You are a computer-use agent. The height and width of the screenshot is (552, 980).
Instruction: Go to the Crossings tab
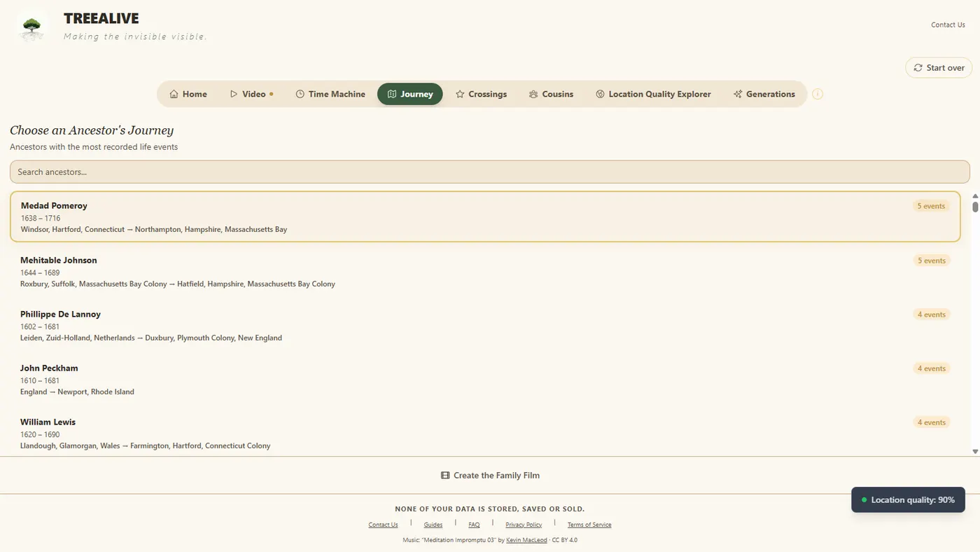[x=481, y=94]
